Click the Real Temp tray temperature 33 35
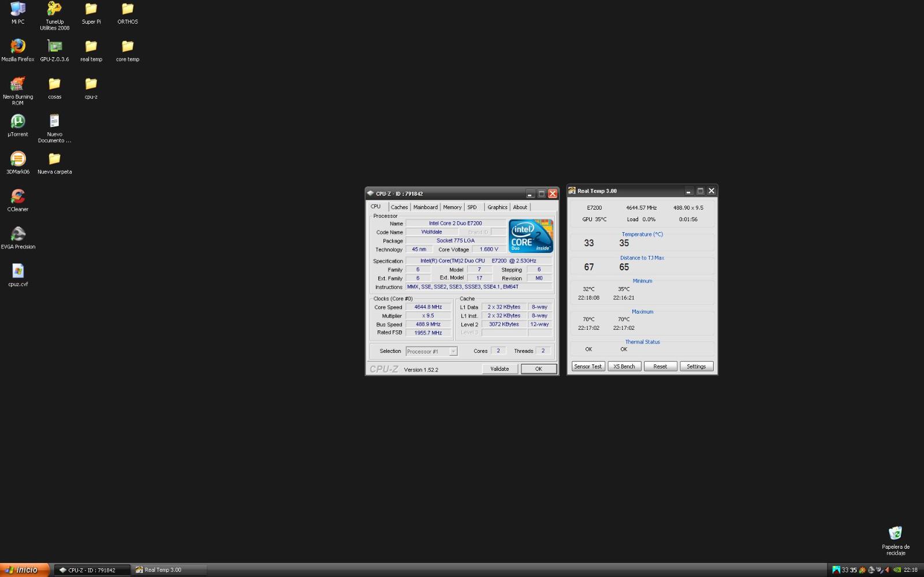 (849, 570)
